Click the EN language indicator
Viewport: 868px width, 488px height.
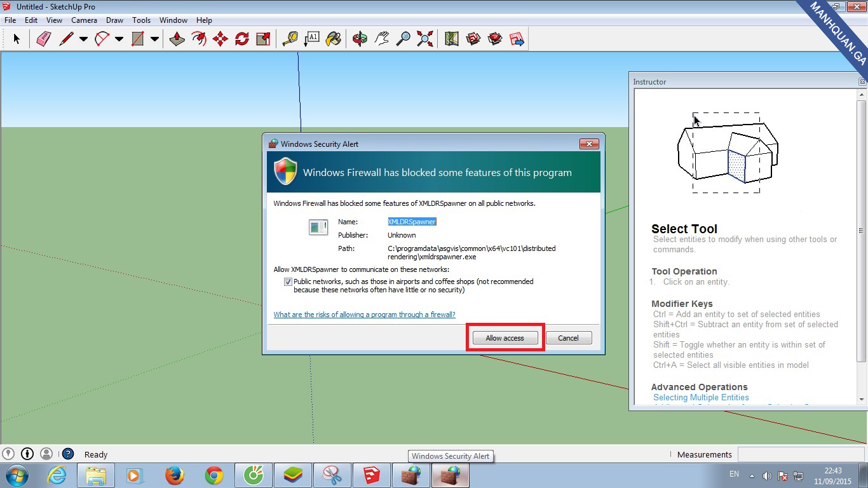[x=734, y=474]
